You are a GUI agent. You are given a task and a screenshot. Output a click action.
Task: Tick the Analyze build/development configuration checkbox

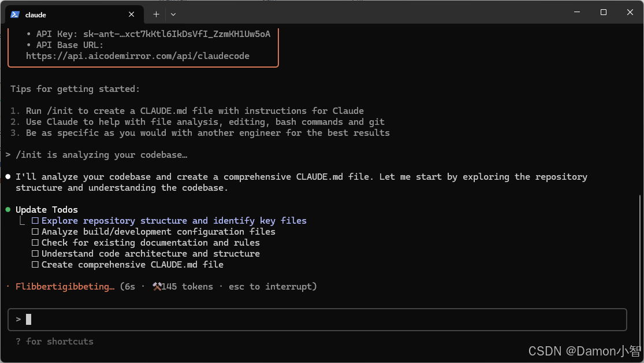pos(35,232)
